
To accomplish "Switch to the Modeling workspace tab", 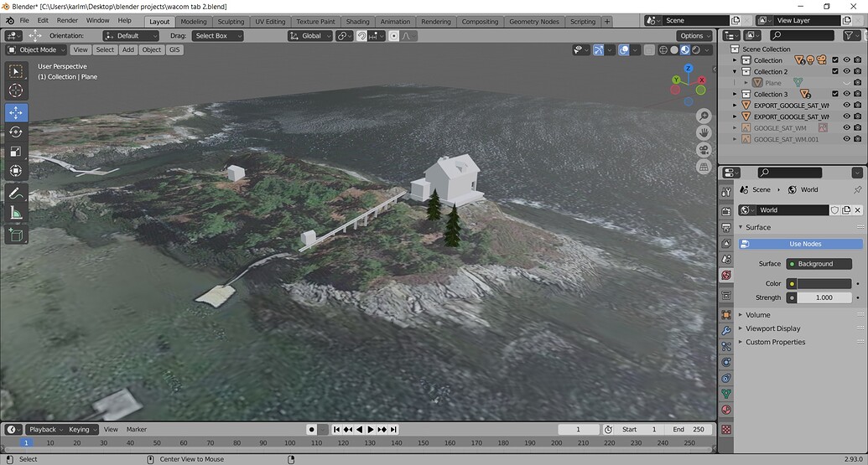I will (194, 22).
